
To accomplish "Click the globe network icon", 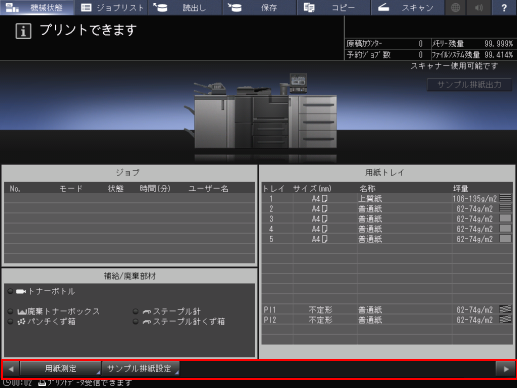I will click(456, 7).
